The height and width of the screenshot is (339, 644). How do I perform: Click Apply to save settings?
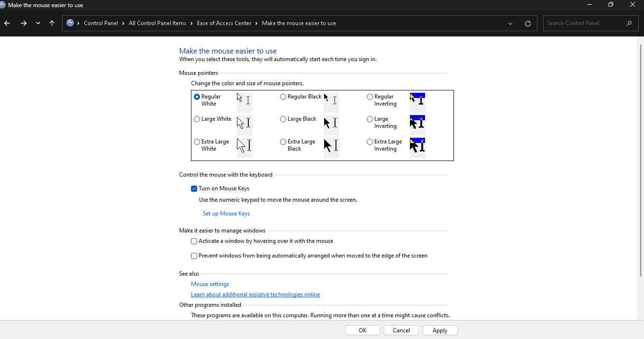pyautogui.click(x=440, y=330)
